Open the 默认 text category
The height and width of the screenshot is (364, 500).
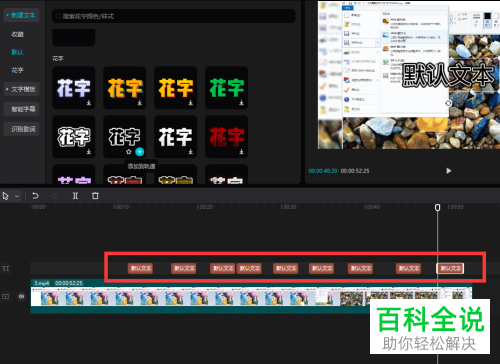pyautogui.click(x=17, y=52)
